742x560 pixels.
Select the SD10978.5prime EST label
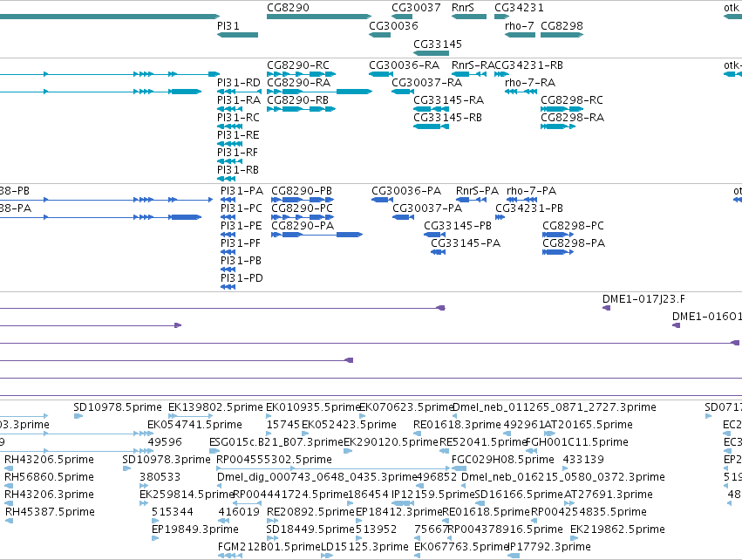[x=118, y=407]
